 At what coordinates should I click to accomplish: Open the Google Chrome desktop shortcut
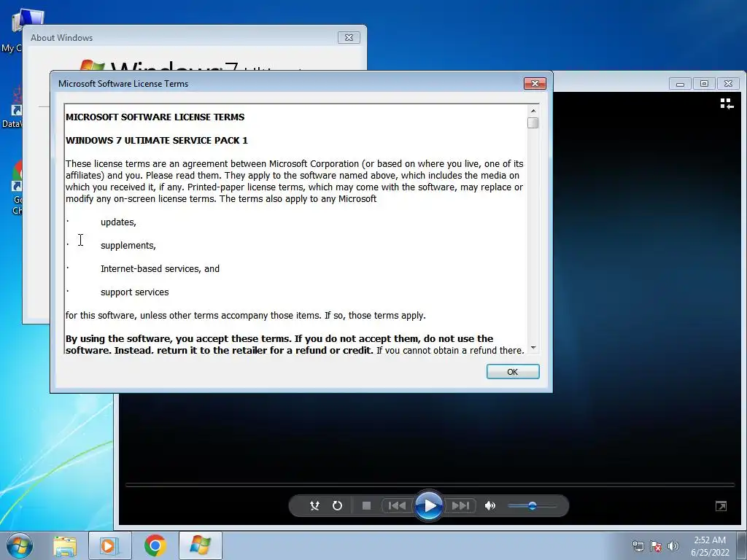tap(17, 188)
